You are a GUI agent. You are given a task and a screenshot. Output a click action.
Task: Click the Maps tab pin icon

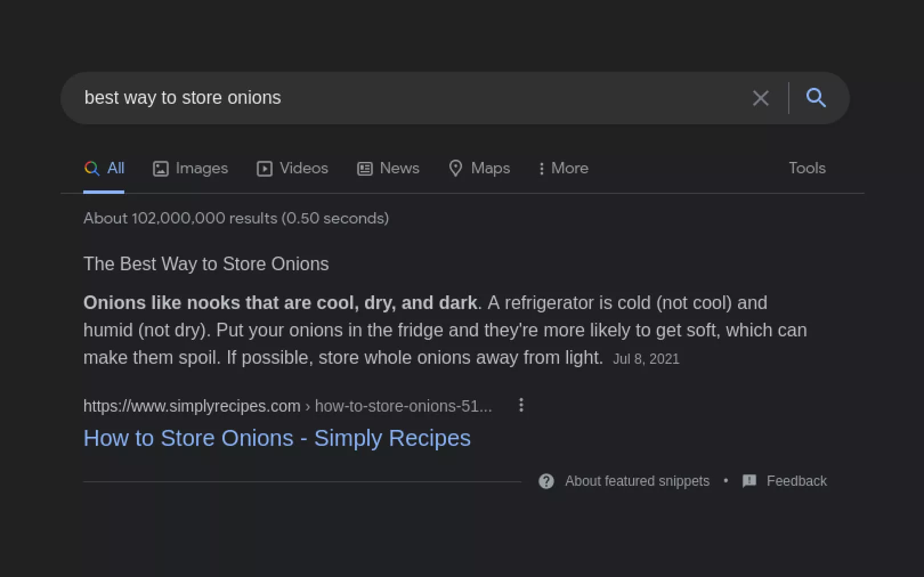pyautogui.click(x=455, y=168)
